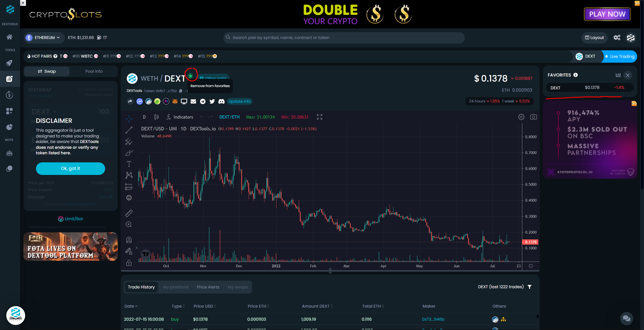The height and width of the screenshot is (330, 644).
Task: Open the Layout options menu
Action: 594,38
